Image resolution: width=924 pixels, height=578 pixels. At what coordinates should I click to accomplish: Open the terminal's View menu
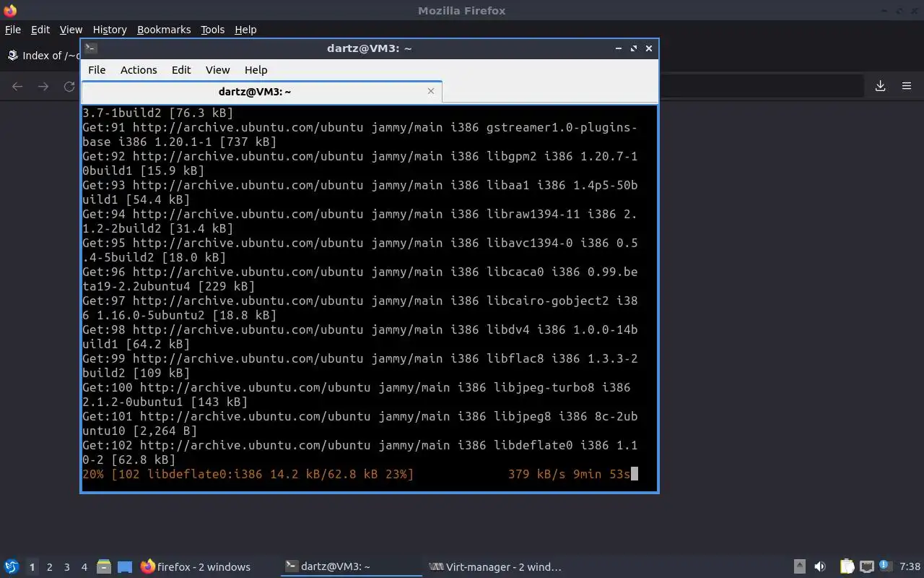(x=217, y=70)
